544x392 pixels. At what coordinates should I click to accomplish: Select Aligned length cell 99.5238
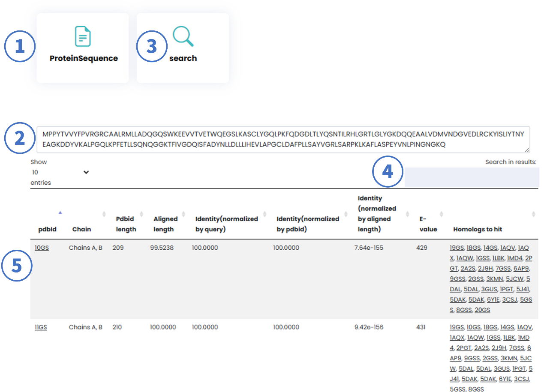click(162, 248)
